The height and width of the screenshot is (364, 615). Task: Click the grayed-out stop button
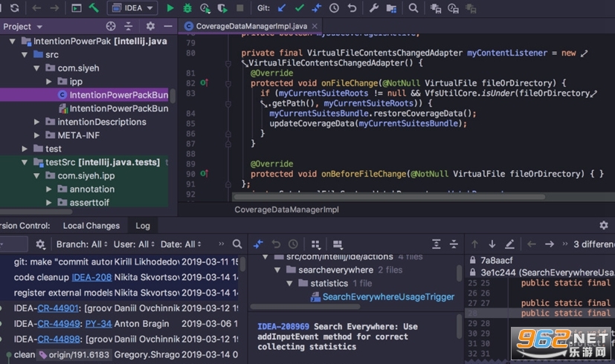[240, 8]
